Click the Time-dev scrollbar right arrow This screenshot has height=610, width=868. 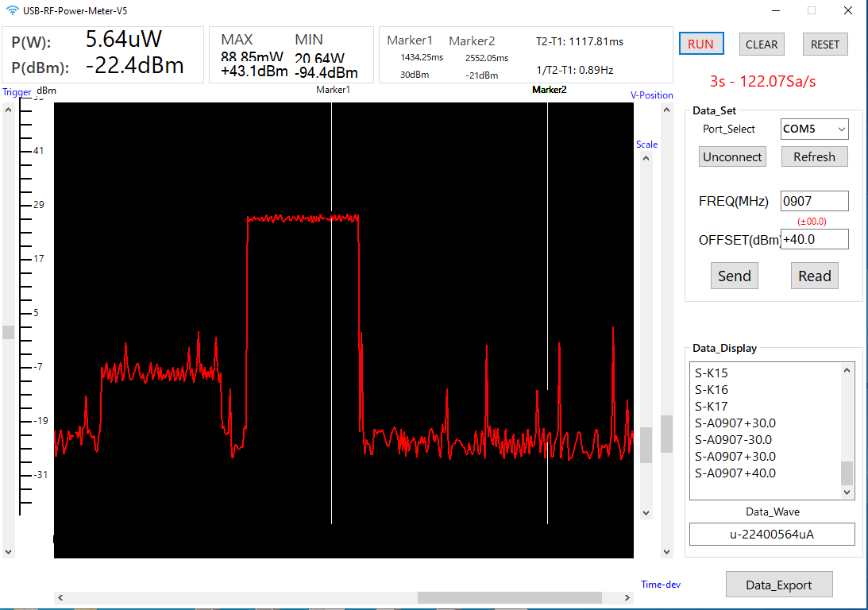[627, 598]
